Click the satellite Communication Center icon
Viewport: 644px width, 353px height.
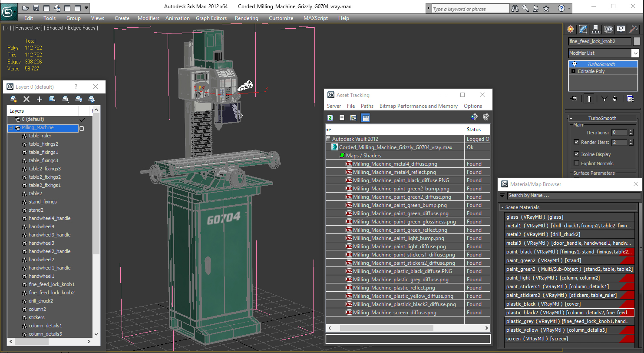coord(536,8)
